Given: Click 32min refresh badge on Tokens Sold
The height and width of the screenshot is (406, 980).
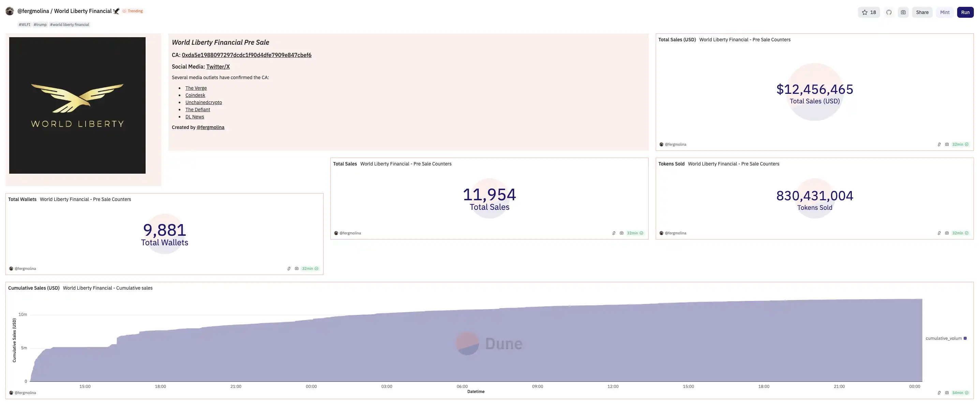Looking at the screenshot, I should [x=960, y=233].
